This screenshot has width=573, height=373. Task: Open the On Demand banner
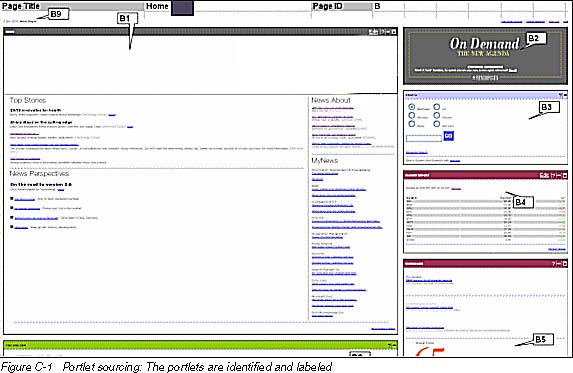click(485, 56)
